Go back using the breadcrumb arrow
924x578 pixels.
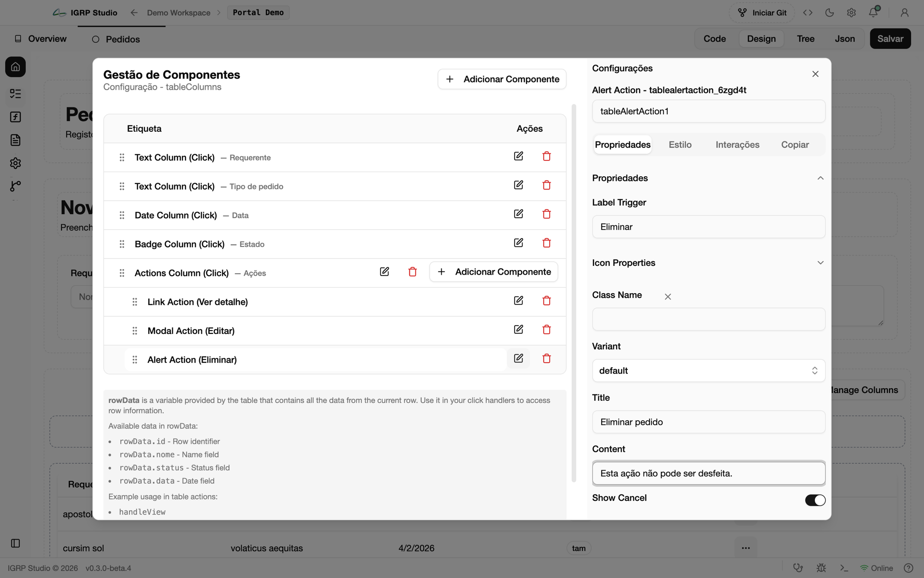(134, 12)
